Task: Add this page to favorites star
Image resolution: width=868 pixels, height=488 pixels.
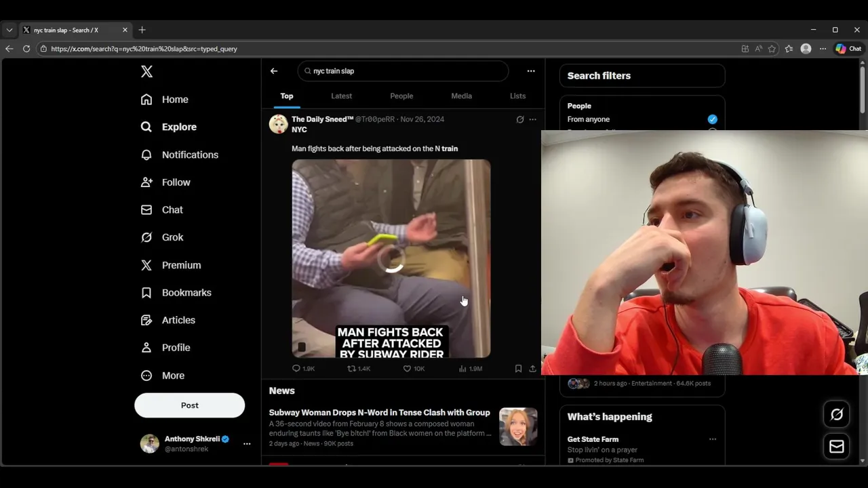Action: (772, 49)
